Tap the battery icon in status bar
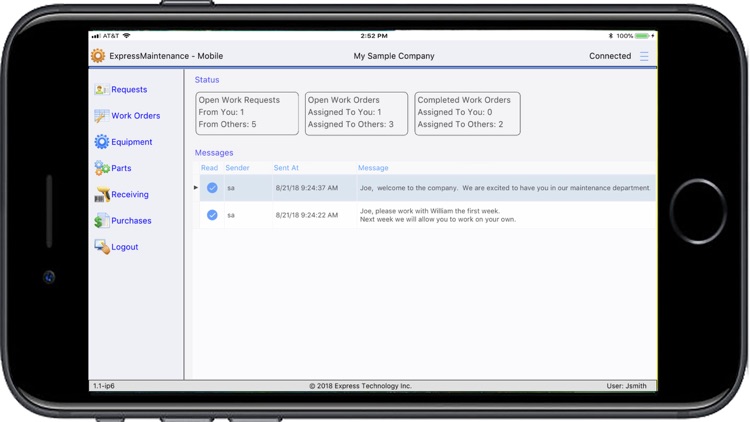 [x=642, y=36]
